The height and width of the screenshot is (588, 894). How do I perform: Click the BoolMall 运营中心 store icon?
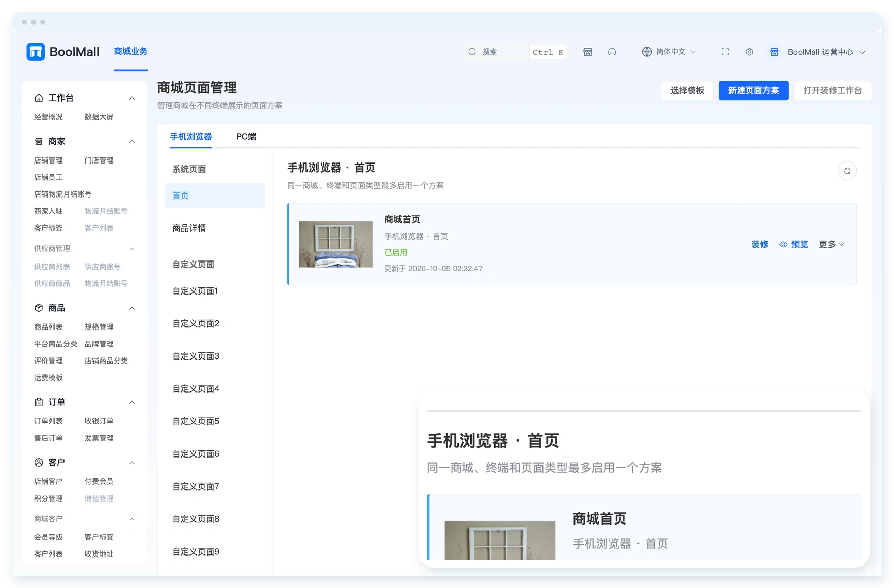(x=774, y=52)
